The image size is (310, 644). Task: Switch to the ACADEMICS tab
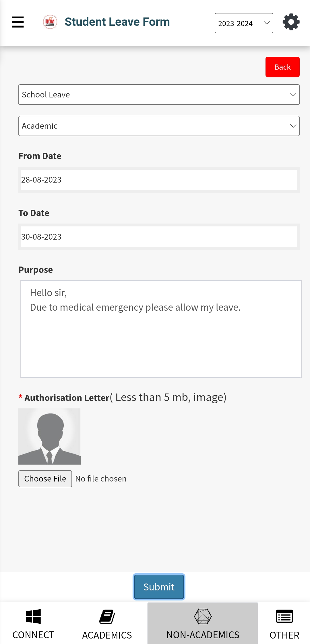(x=107, y=635)
